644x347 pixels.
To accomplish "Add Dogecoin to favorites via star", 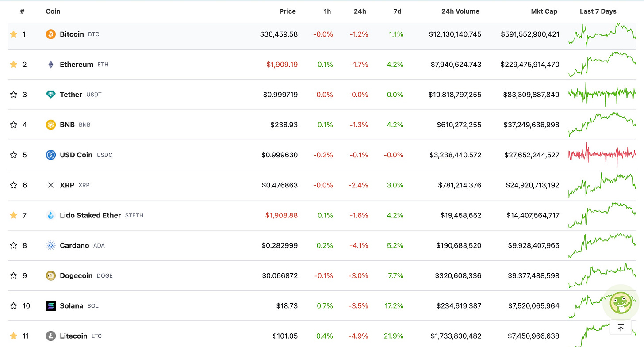I will pyautogui.click(x=14, y=275).
